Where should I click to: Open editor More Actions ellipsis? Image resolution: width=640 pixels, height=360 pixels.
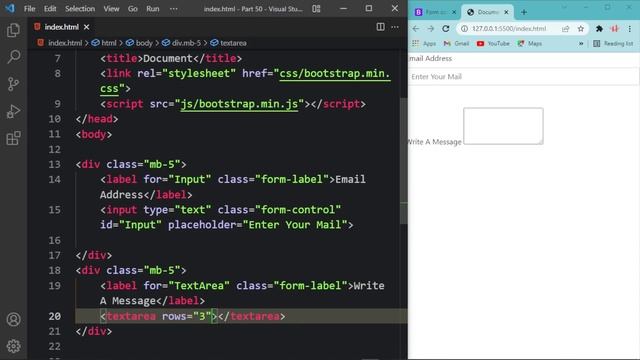pyautogui.click(x=395, y=27)
